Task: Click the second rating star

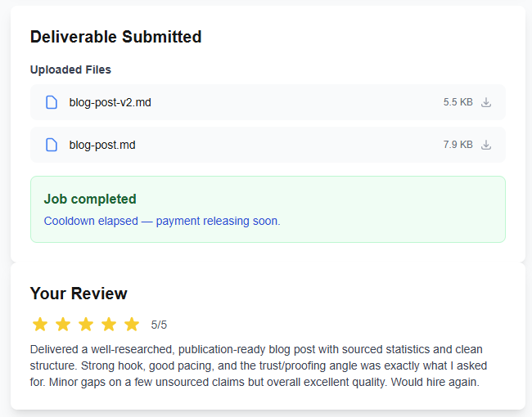Action: 63,324
